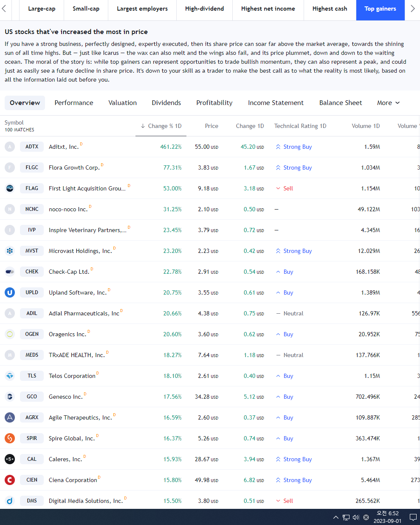This screenshot has height=525, width=420.
Task: Click the Caleres CAL logo icon
Action: point(10,459)
